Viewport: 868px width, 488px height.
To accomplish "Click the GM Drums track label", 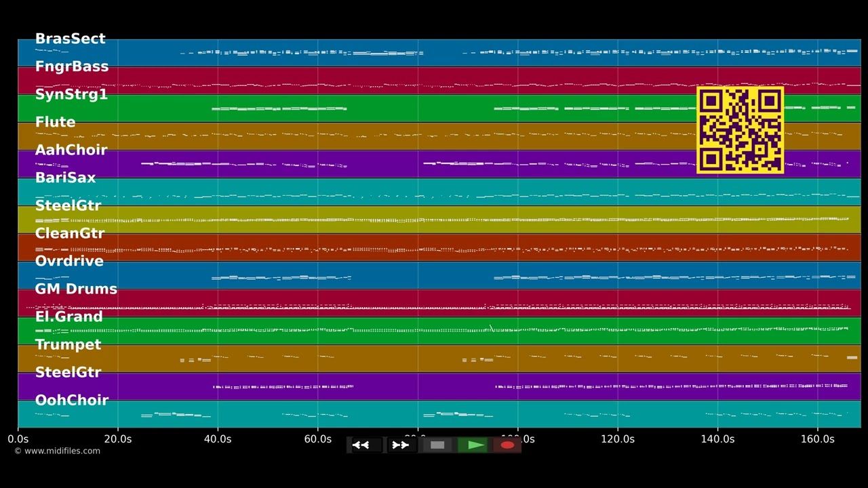I will 76,289.
